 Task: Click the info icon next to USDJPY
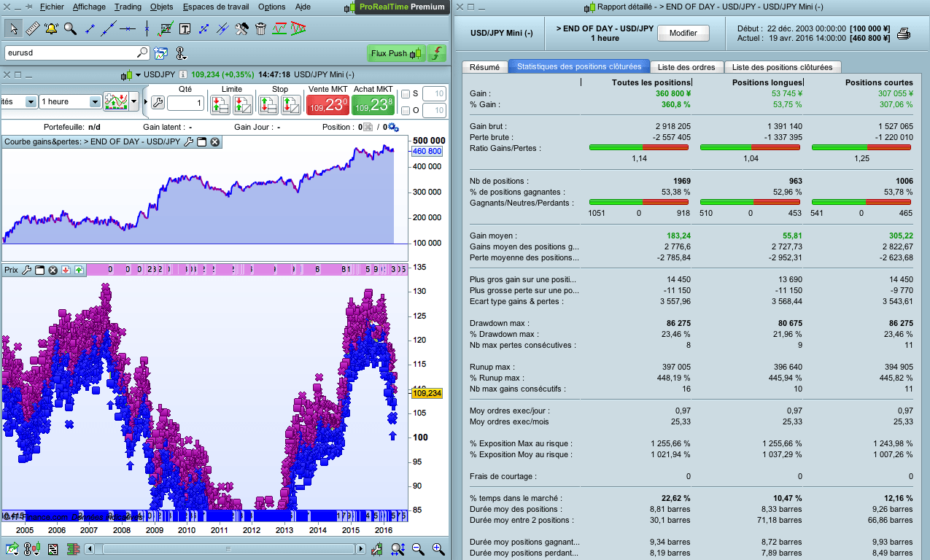pos(182,74)
